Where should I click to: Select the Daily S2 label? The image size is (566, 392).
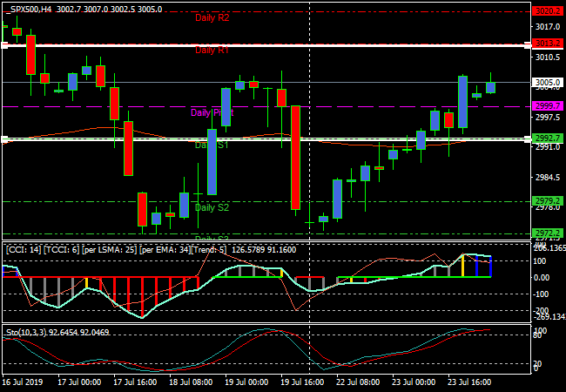(212, 207)
